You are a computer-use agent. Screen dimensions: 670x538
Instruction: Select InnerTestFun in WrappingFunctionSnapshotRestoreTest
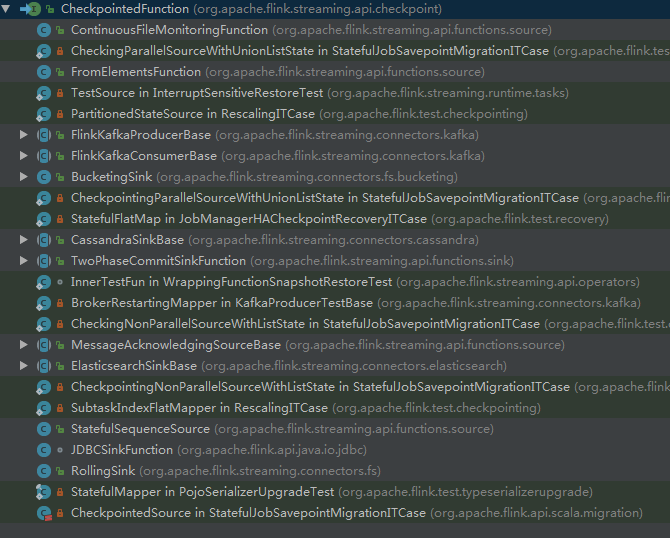[335, 282]
